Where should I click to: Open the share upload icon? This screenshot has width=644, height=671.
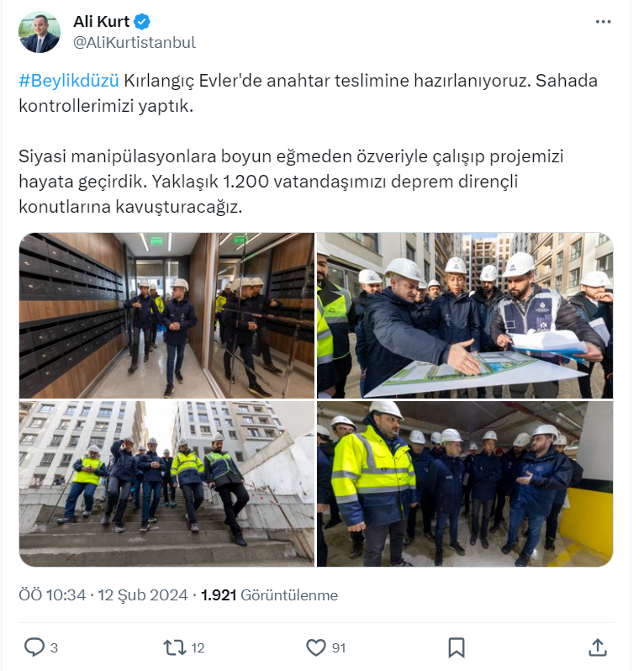point(598,647)
